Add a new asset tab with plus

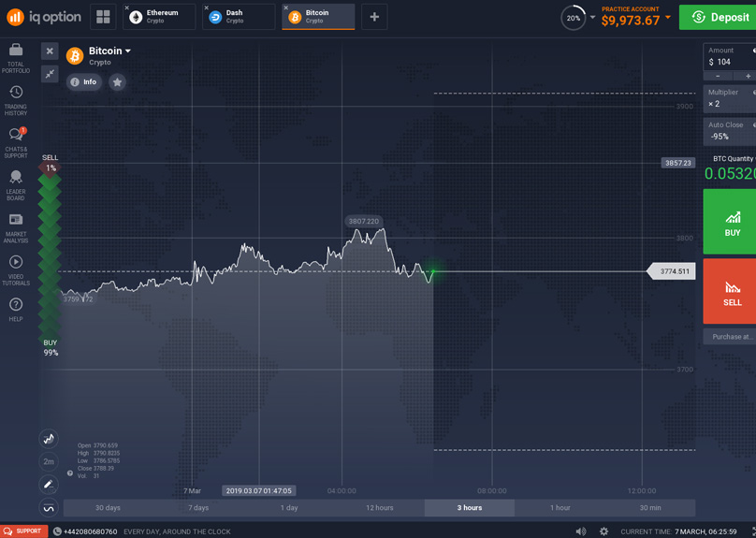click(x=374, y=17)
